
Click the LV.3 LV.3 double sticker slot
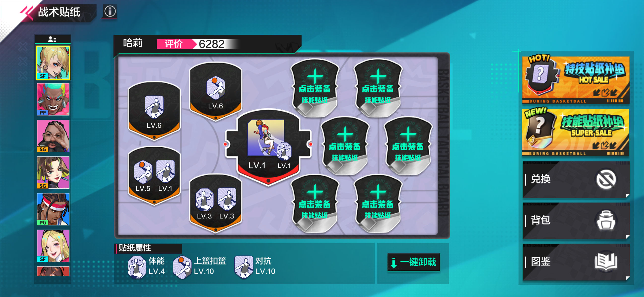point(216,203)
